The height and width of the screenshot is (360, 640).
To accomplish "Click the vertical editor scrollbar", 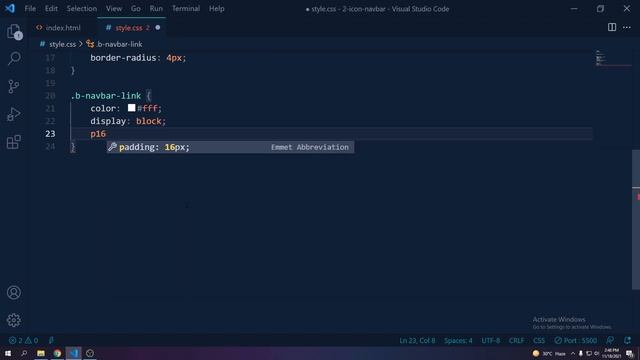I will pos(636,220).
